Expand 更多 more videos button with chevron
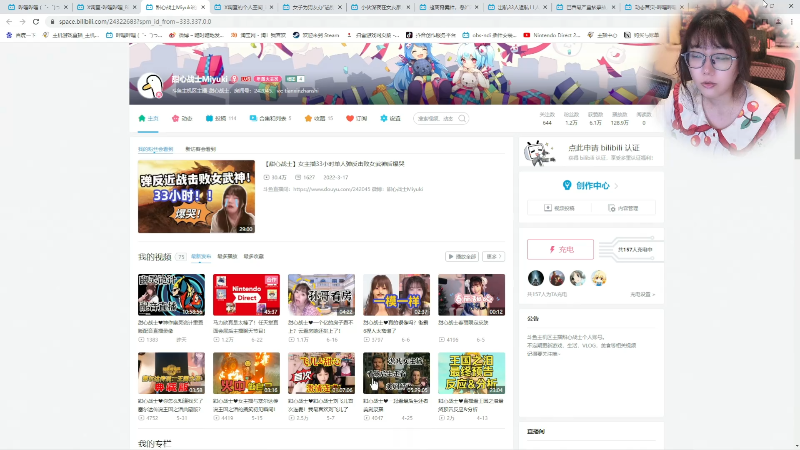 pos(493,256)
